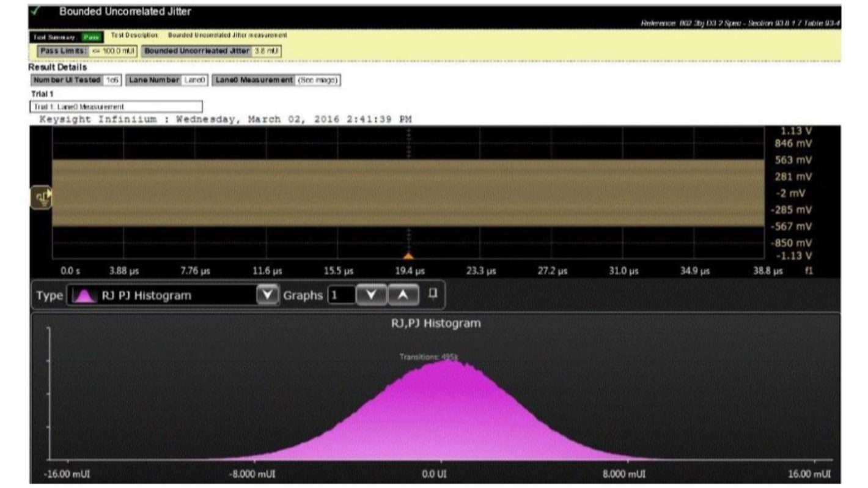The width and height of the screenshot is (868, 488).
Task: Click the 19.4 µs time label
Action: [x=410, y=270]
